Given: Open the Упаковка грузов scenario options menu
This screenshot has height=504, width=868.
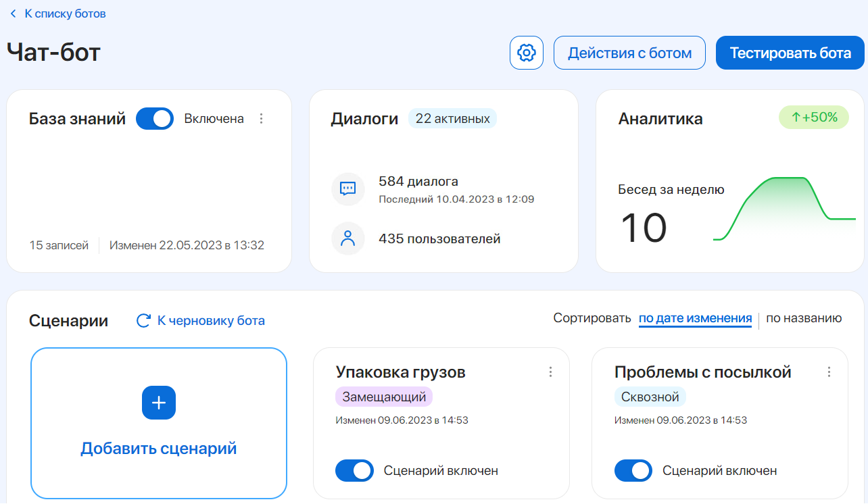Looking at the screenshot, I should (550, 372).
